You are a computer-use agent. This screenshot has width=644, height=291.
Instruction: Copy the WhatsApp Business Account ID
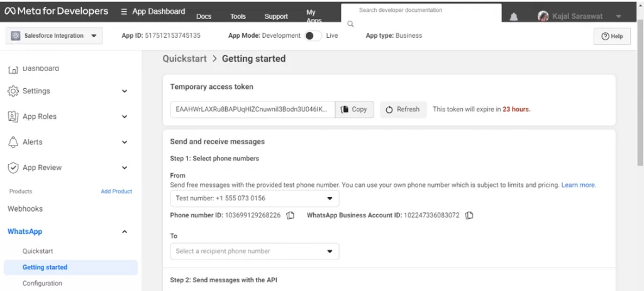click(x=469, y=215)
